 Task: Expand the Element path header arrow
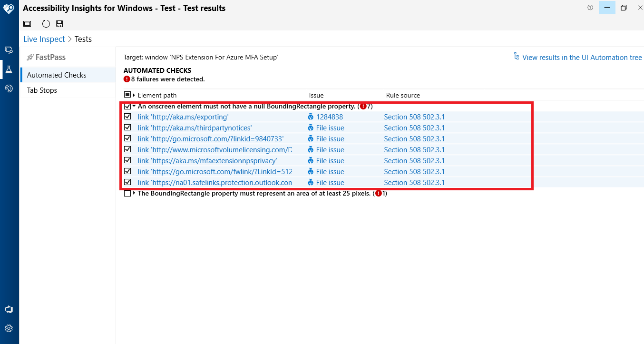pos(134,95)
